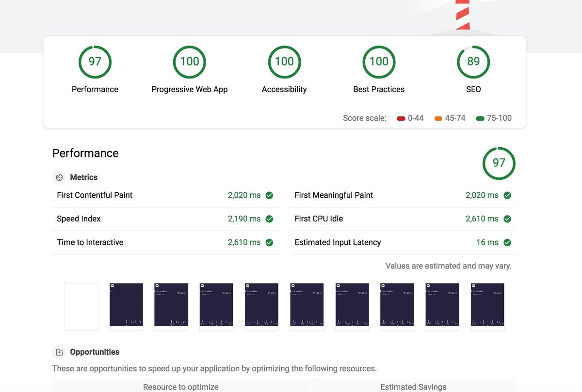Viewport: 582px width, 392px height.
Task: Click green check beside Time to Interactive
Action: [x=269, y=242]
